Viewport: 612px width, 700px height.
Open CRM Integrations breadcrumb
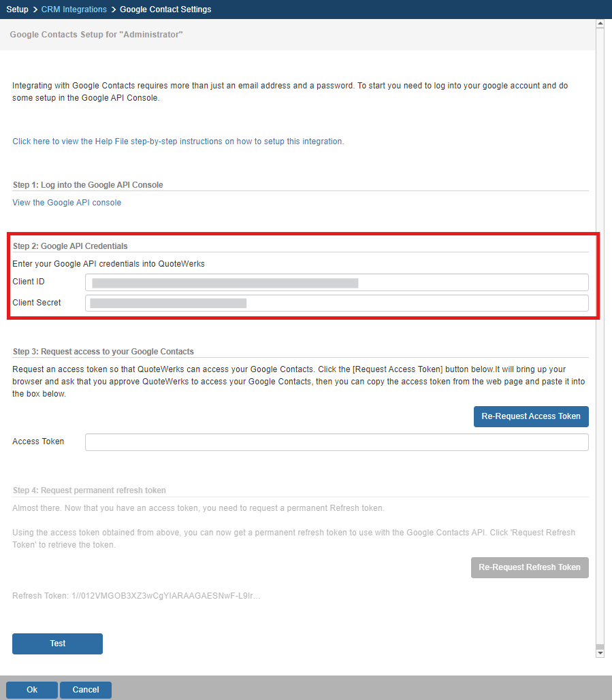pyautogui.click(x=74, y=10)
